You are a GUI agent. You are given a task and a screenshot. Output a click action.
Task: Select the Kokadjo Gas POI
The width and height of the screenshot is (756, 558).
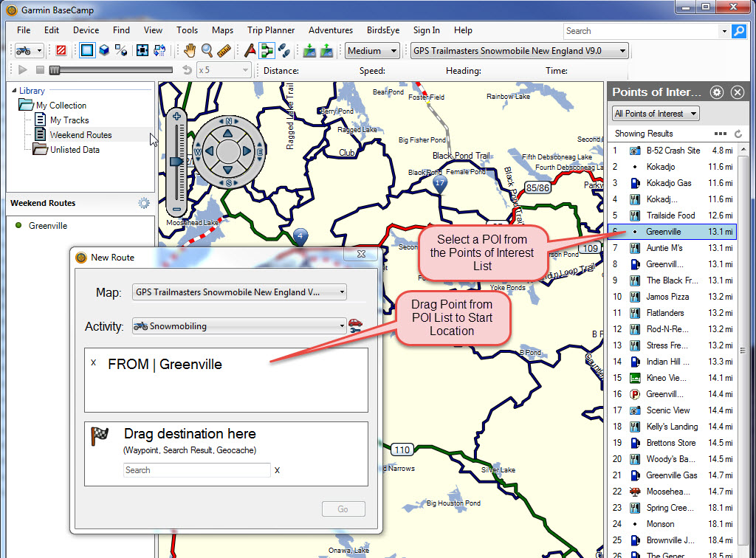point(673,183)
